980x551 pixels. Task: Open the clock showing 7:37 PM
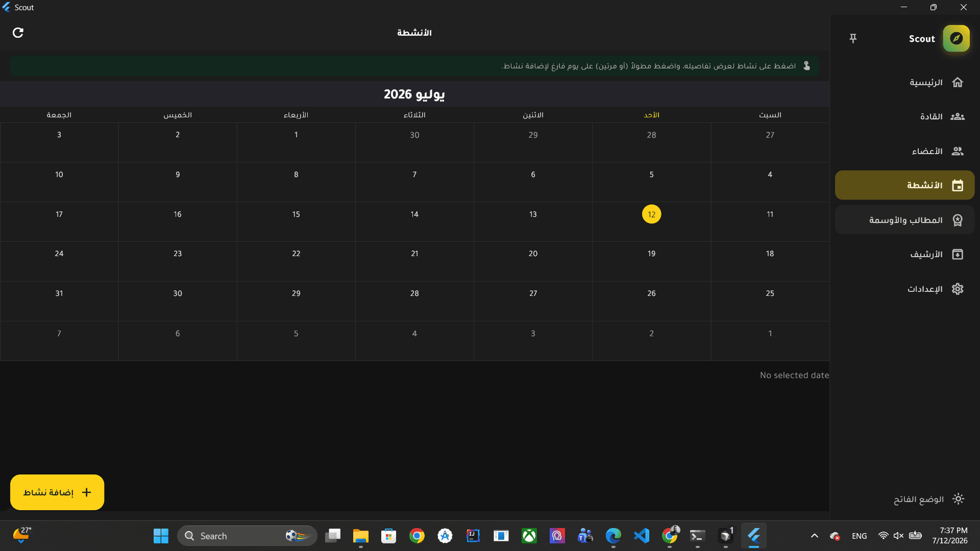pos(949,536)
